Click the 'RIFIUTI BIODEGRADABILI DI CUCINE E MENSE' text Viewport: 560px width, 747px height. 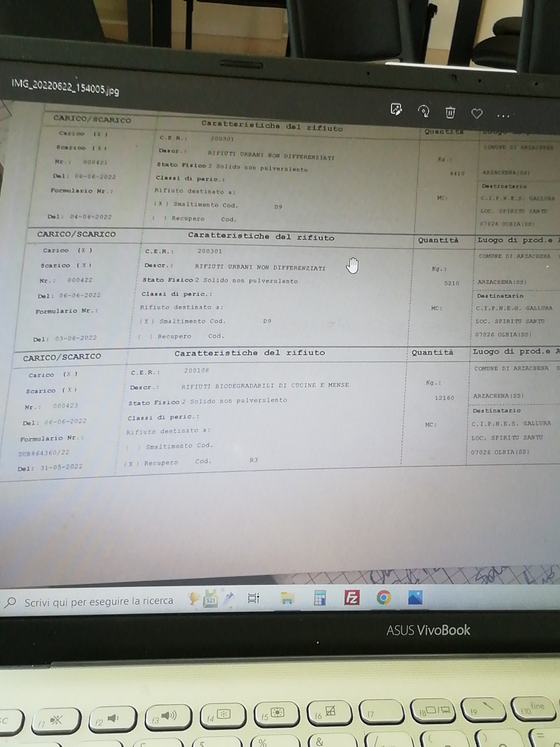tap(265, 385)
